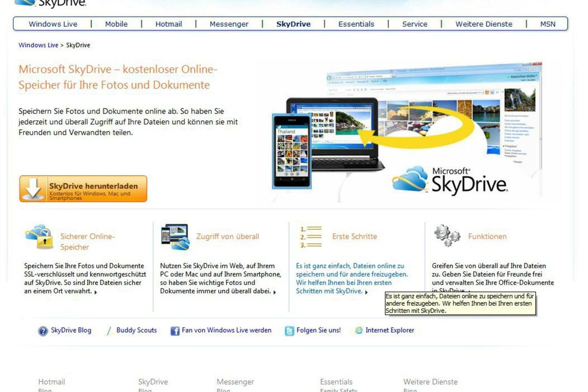588x392 pixels.
Task: Open the Fan von Windows Live werden link
Action: (226, 330)
